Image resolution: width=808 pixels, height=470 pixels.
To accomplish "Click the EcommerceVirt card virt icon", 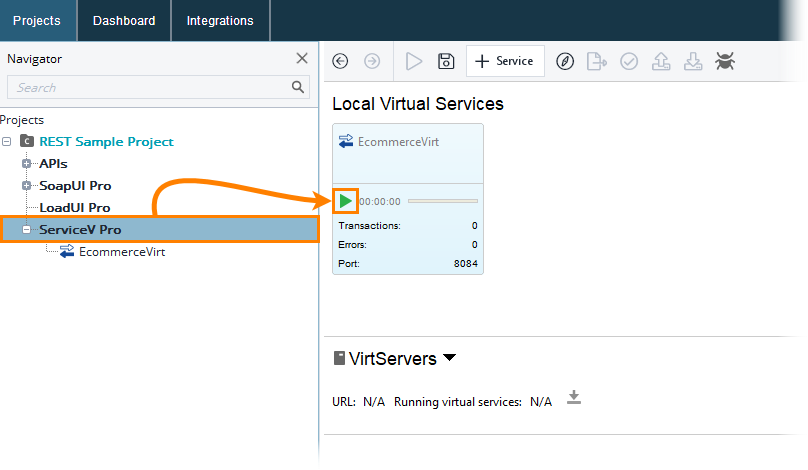I will pyautogui.click(x=346, y=141).
